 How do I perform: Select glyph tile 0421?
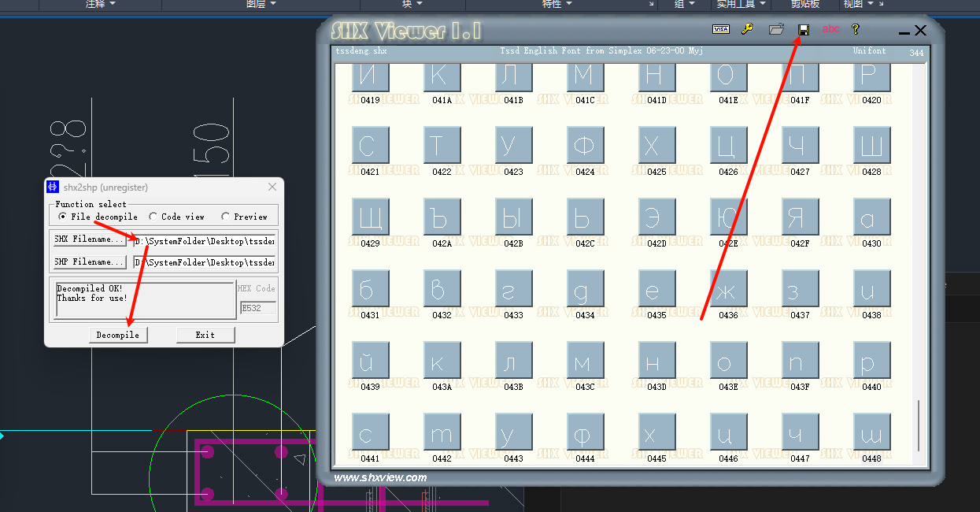coord(370,145)
